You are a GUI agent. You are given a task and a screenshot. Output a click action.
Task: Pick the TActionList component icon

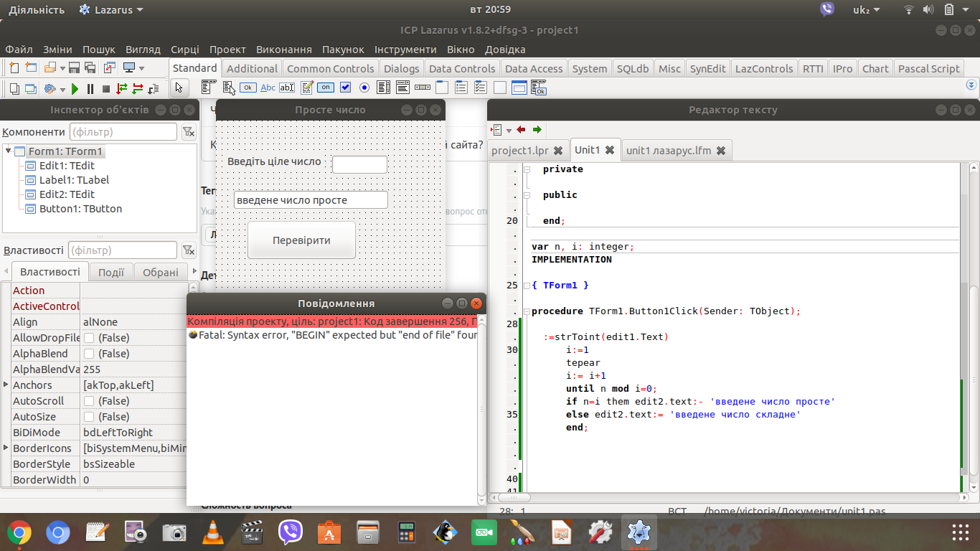(x=539, y=88)
